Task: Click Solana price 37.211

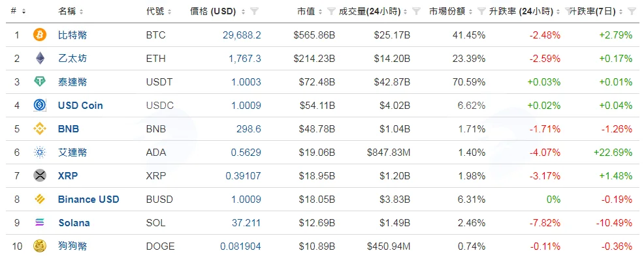Action: click(246, 224)
